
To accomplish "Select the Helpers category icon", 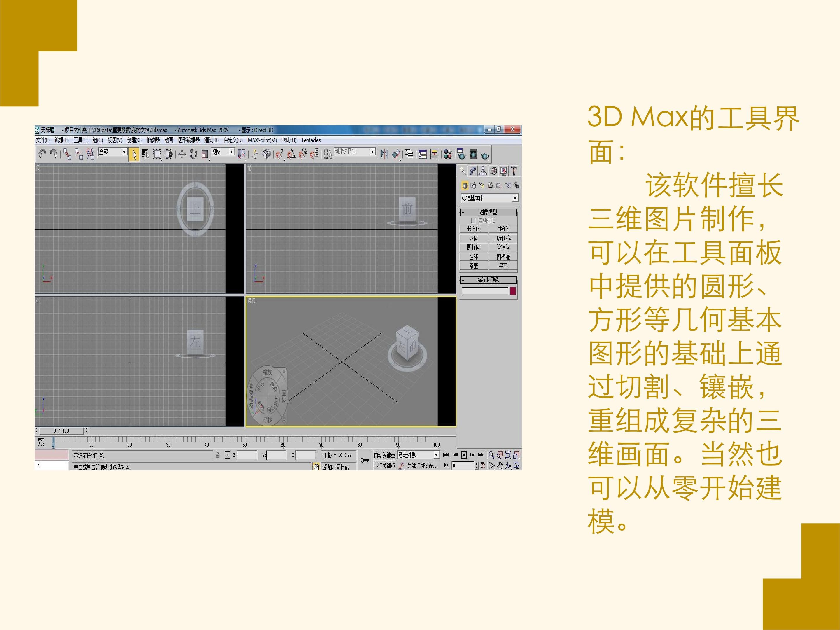I will (499, 186).
